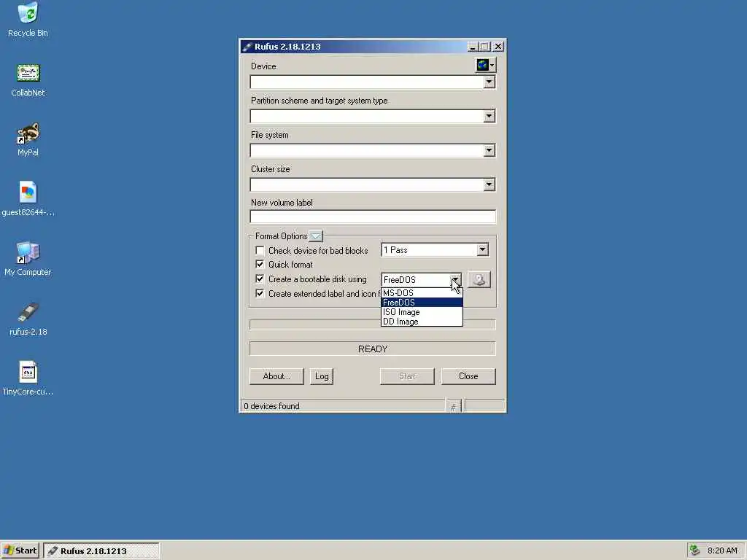Click the About... button
Viewport: 747px width, 560px height.
click(x=276, y=376)
